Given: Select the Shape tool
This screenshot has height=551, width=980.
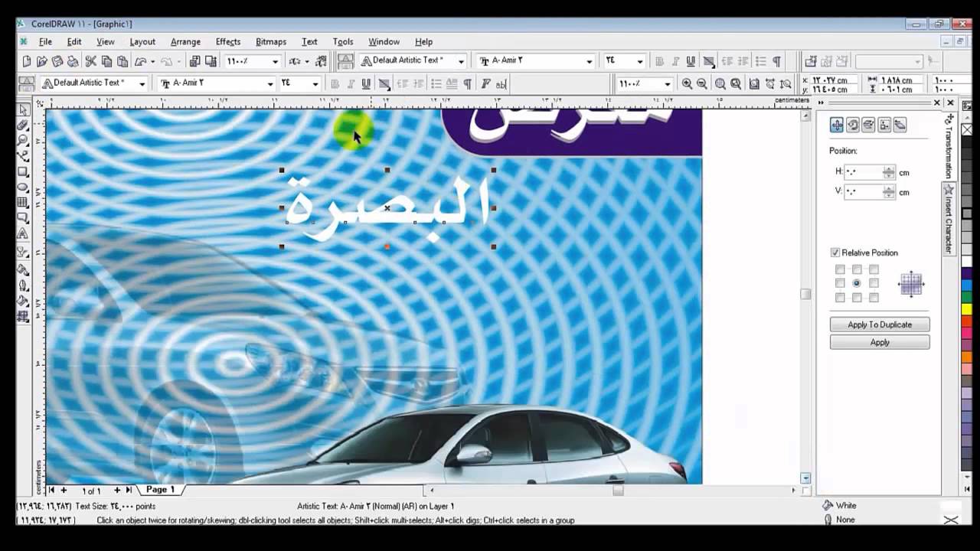Looking at the screenshot, I should coord(23,125).
